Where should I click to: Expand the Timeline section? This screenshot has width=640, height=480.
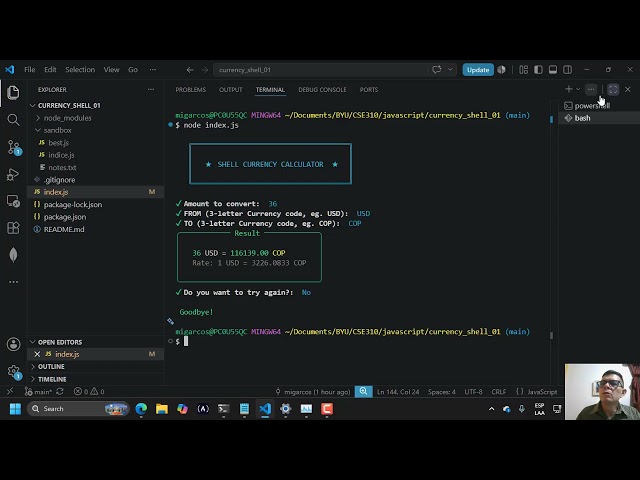click(x=52, y=379)
